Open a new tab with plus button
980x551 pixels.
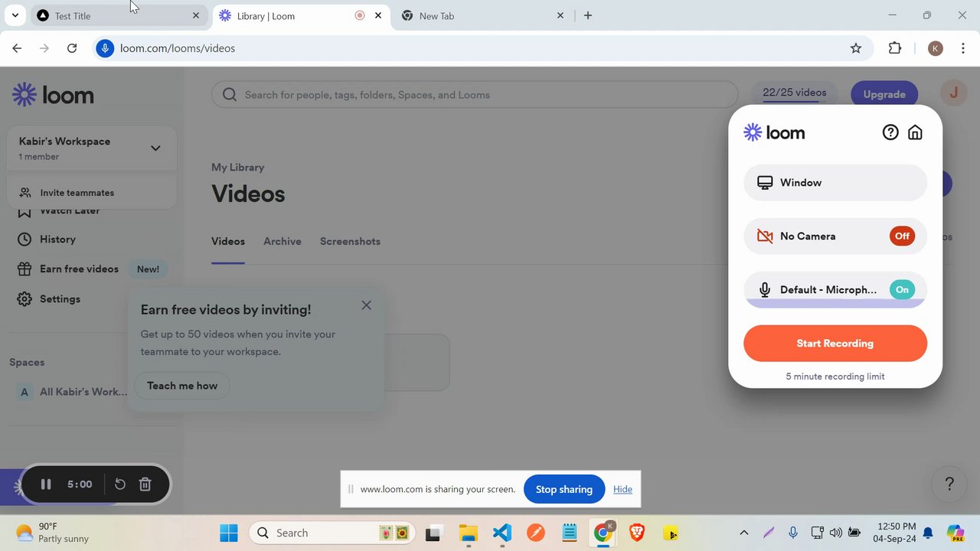588,15
